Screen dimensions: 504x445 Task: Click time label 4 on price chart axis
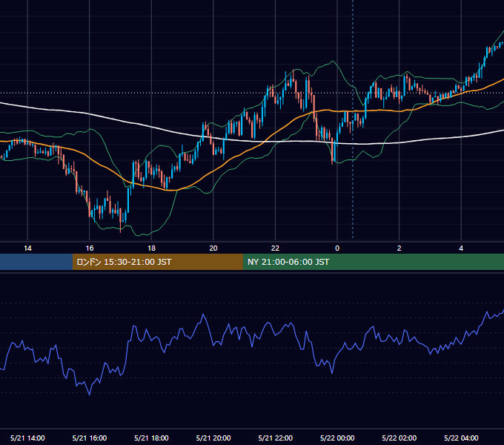[461, 248]
